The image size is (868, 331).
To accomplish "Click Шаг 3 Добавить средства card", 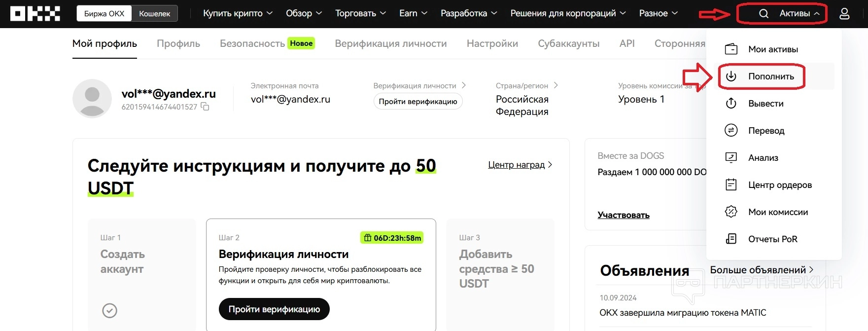I will (500, 275).
